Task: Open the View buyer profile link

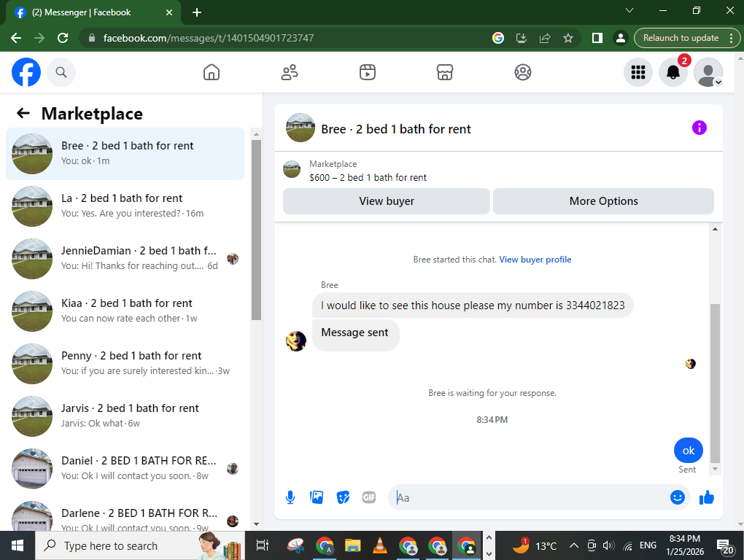Action: (535, 260)
